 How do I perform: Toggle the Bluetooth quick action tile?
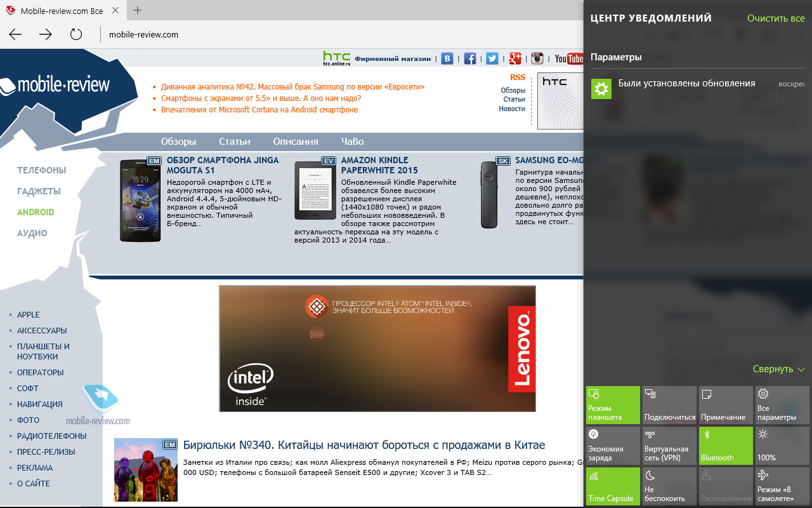point(726,446)
